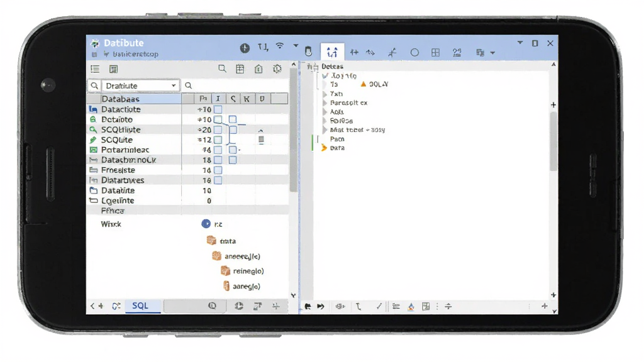Viewport: 644px width, 362px height.
Task: Toggle the checkbox in the Froeelste row
Action: click(x=218, y=170)
